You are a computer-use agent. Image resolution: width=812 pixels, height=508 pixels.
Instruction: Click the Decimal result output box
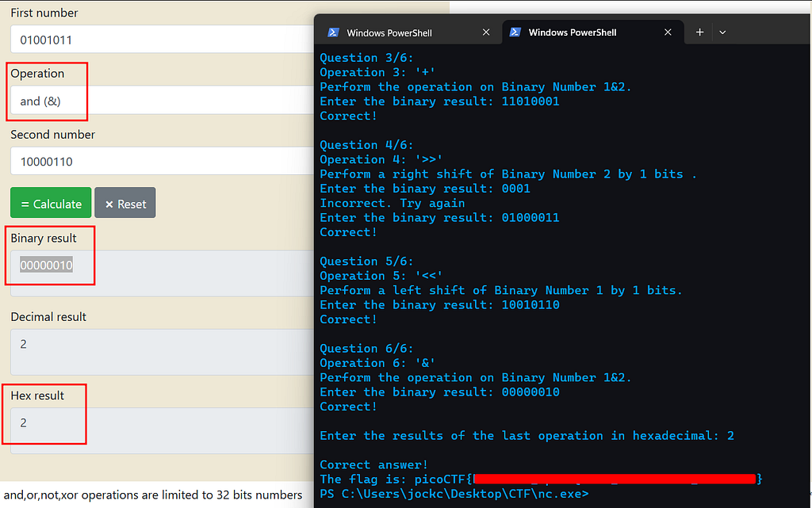click(x=162, y=352)
